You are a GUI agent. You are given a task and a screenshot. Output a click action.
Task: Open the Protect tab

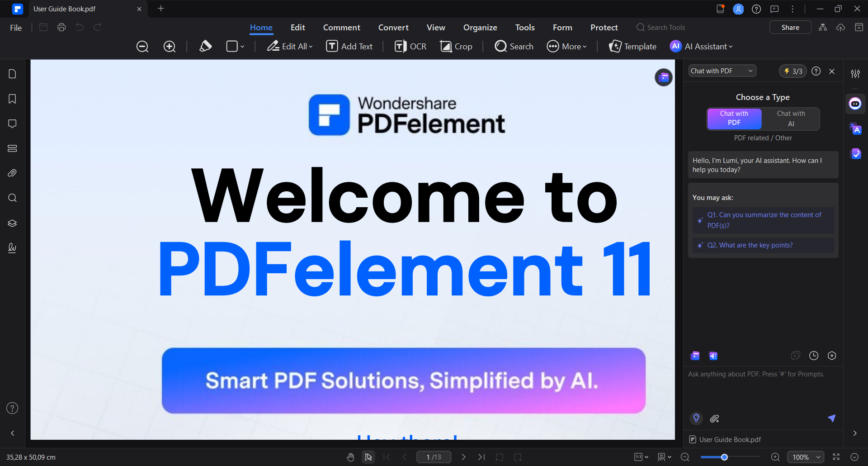click(604, 28)
